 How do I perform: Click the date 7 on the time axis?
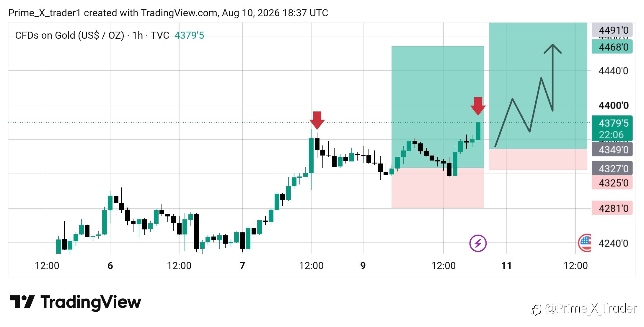[242, 266]
